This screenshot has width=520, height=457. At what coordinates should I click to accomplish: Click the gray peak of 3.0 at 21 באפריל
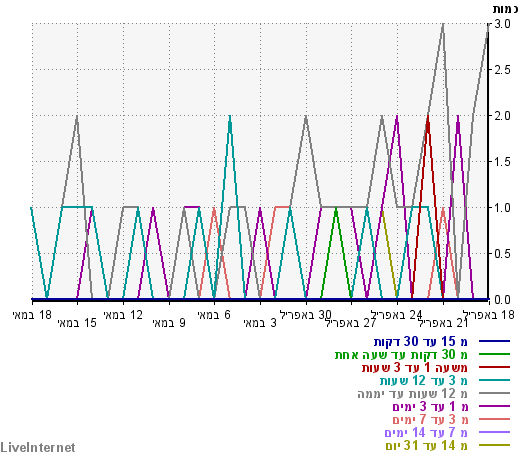443,24
